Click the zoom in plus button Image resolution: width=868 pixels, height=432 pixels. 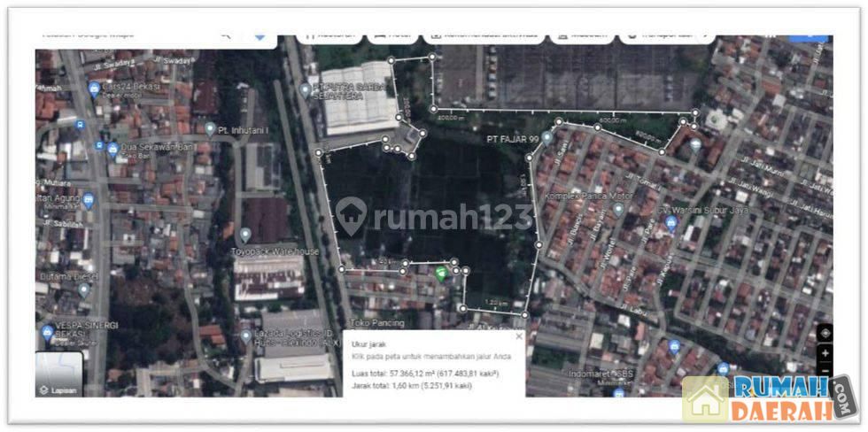[x=825, y=352]
